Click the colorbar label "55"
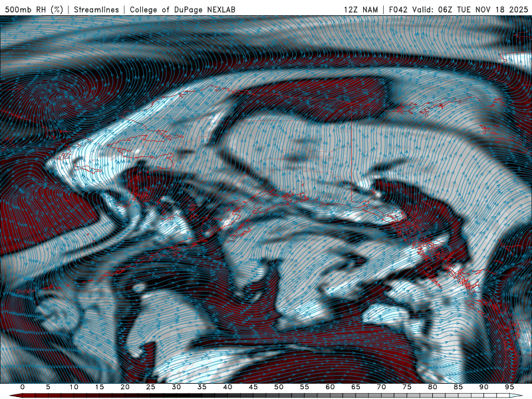This screenshot has height=399, width=532. coord(305,387)
